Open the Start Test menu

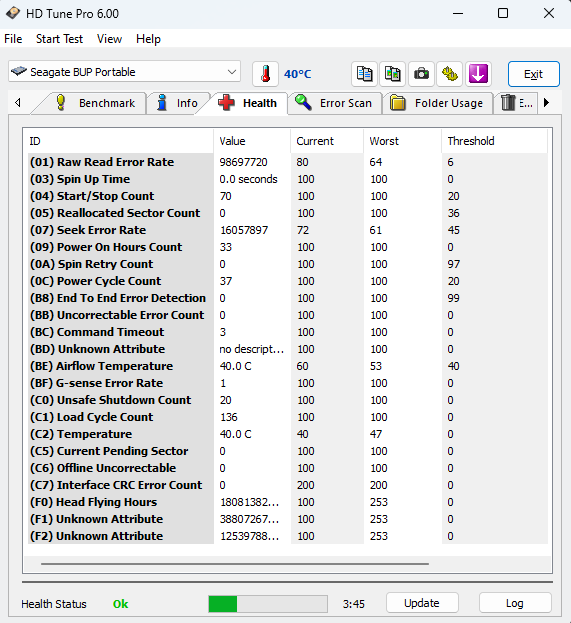point(59,39)
